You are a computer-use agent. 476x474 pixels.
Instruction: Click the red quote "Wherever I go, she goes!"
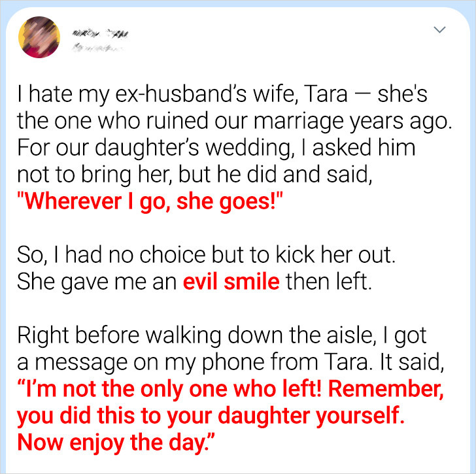pyautogui.click(x=150, y=201)
